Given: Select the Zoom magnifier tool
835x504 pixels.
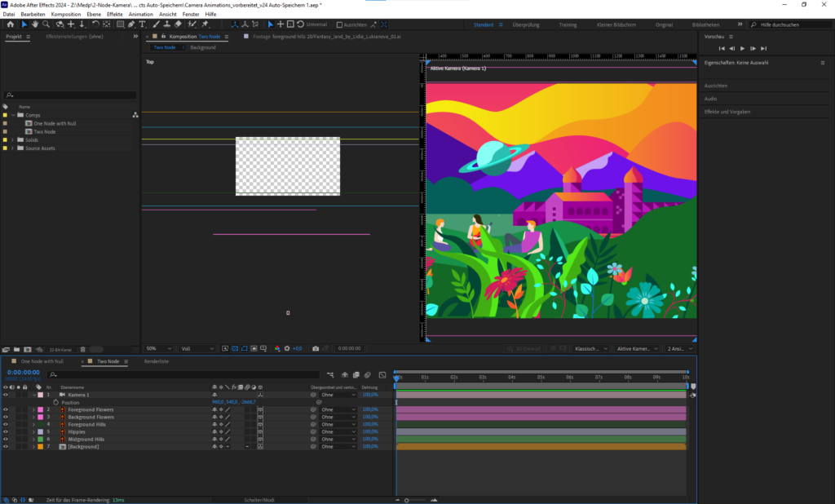Looking at the screenshot, I should click(x=45, y=24).
